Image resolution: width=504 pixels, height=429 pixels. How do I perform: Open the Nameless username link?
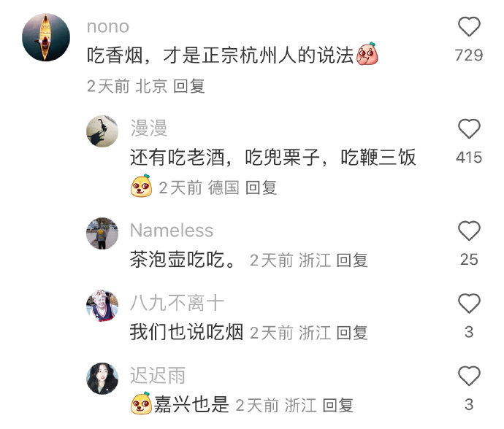pos(172,231)
